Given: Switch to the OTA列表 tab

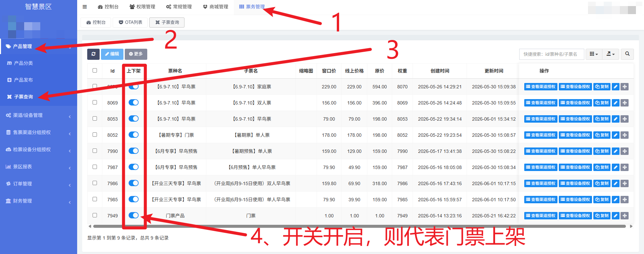Looking at the screenshot, I should 130,23.
